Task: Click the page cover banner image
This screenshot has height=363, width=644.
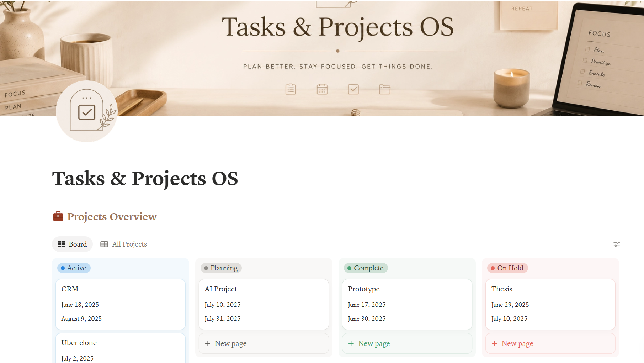Action: [322, 58]
